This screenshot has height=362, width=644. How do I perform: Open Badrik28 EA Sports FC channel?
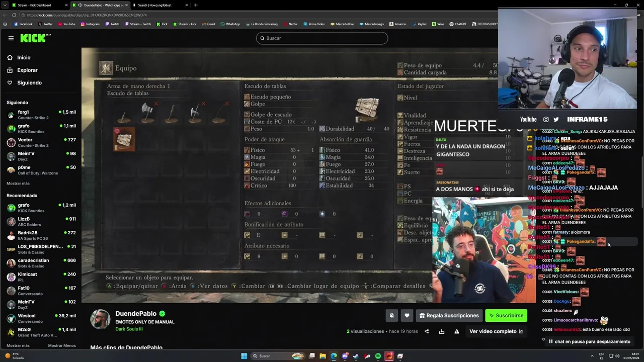41,236
